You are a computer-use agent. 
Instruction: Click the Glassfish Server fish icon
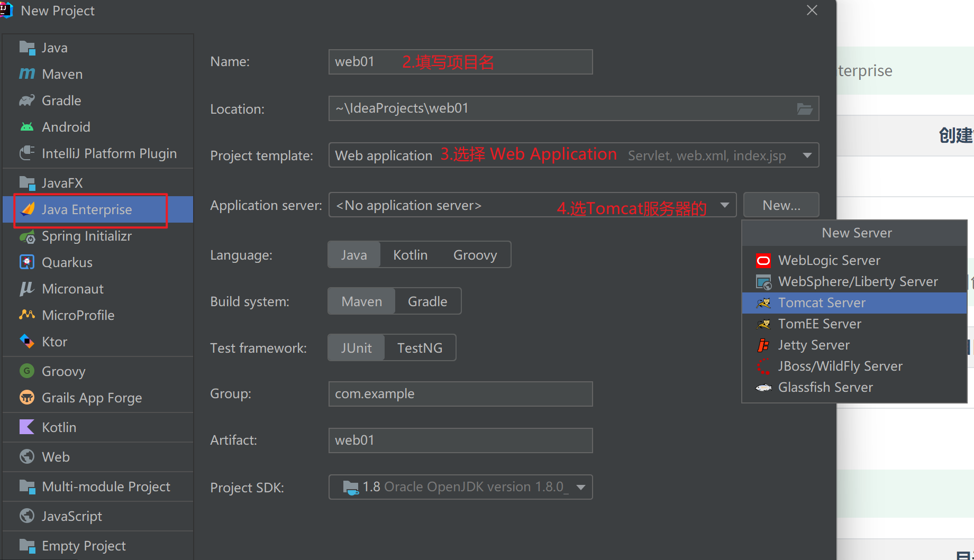[x=763, y=388]
